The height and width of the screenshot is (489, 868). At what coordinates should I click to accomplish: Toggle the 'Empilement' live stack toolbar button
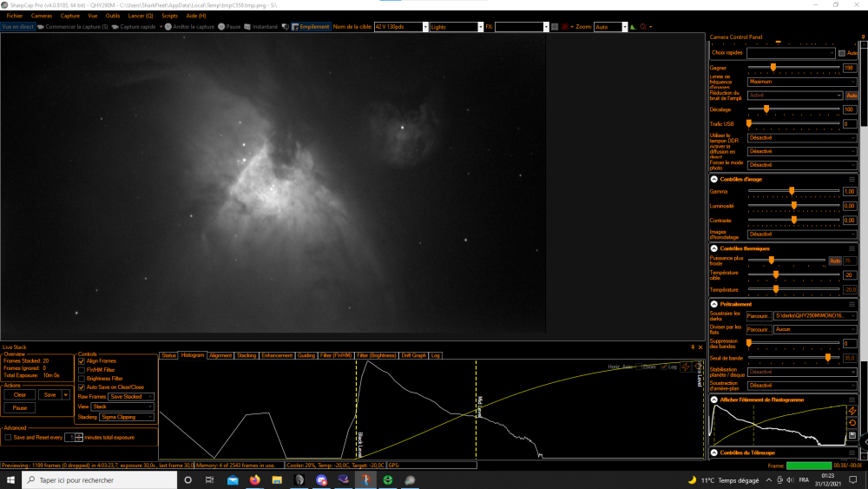coord(311,27)
